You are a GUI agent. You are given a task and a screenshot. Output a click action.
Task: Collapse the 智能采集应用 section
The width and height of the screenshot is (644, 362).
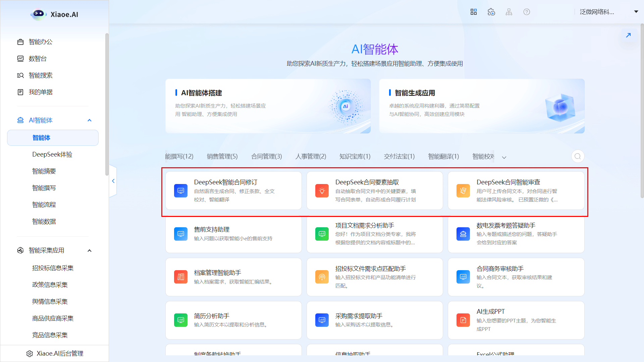pyautogui.click(x=89, y=250)
